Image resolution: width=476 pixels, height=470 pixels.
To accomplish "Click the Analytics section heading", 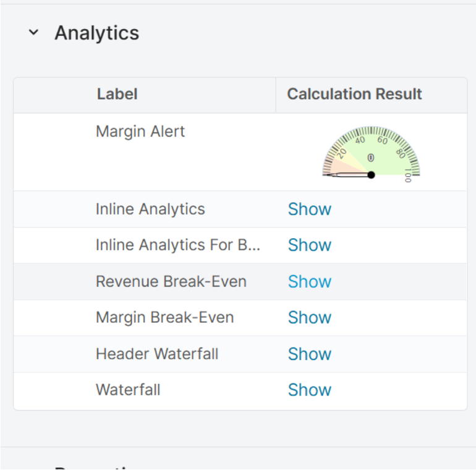I will click(96, 33).
